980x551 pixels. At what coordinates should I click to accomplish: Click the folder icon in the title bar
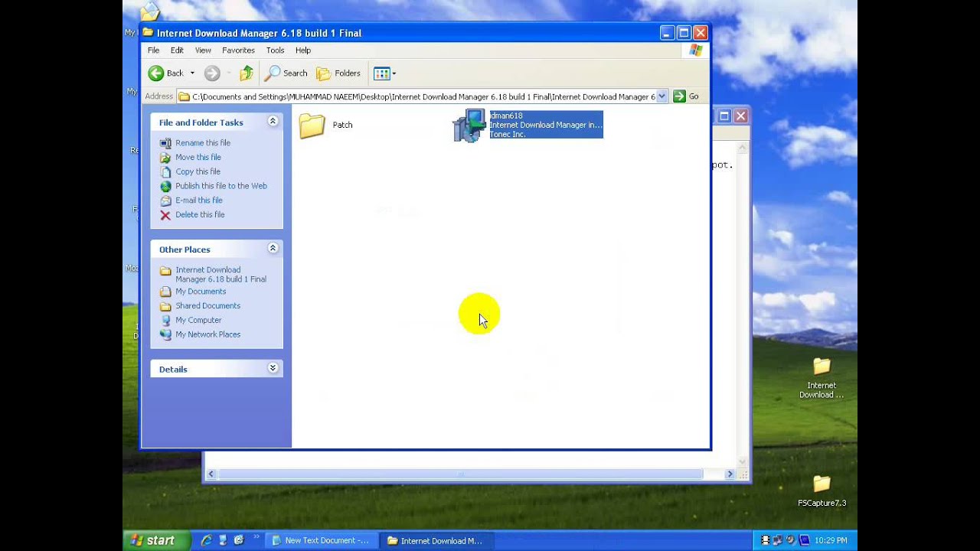(149, 33)
